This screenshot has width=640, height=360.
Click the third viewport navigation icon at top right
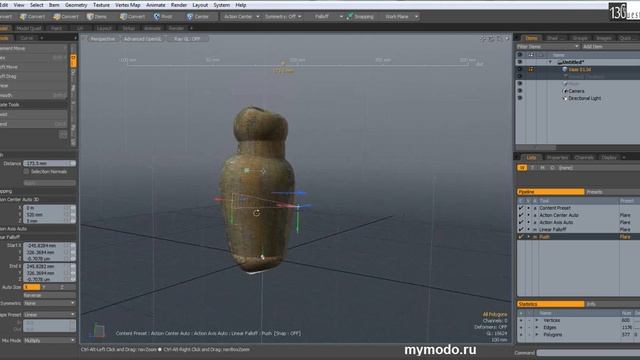tap(499, 39)
